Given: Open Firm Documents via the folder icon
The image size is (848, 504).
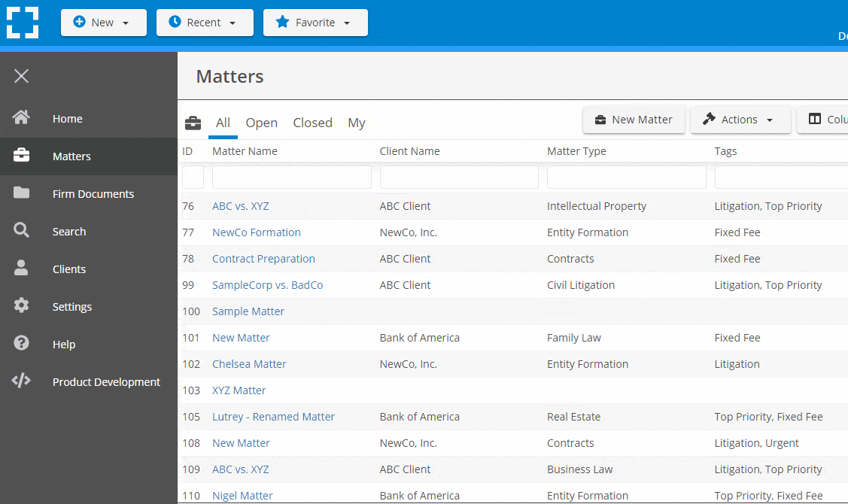Looking at the screenshot, I should pos(21,193).
